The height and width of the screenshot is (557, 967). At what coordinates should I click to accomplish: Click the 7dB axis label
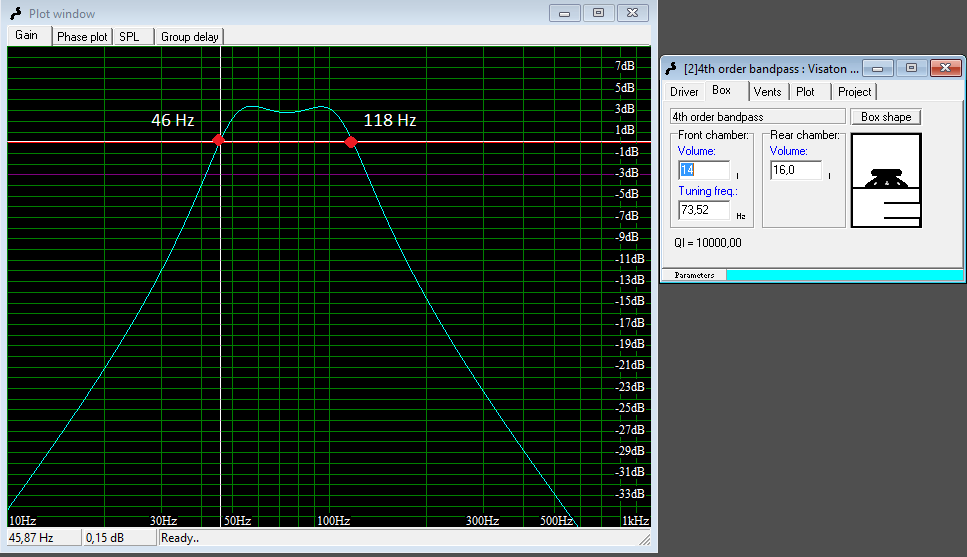[625, 66]
